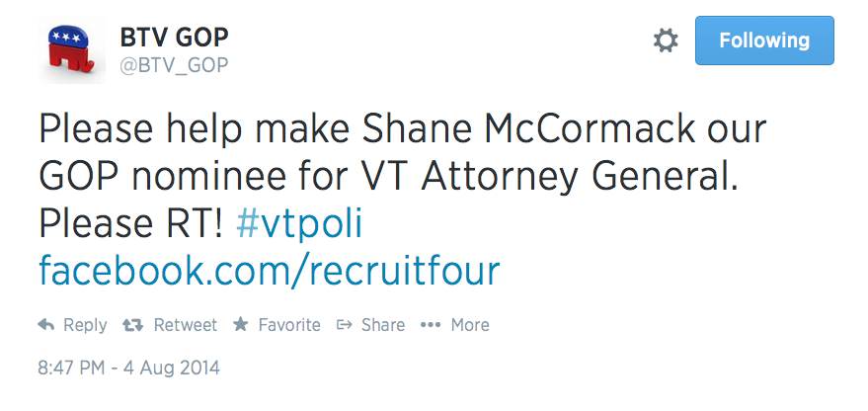Click the favorite star icon
Image resolution: width=868 pixels, height=411 pixels.
click(240, 325)
